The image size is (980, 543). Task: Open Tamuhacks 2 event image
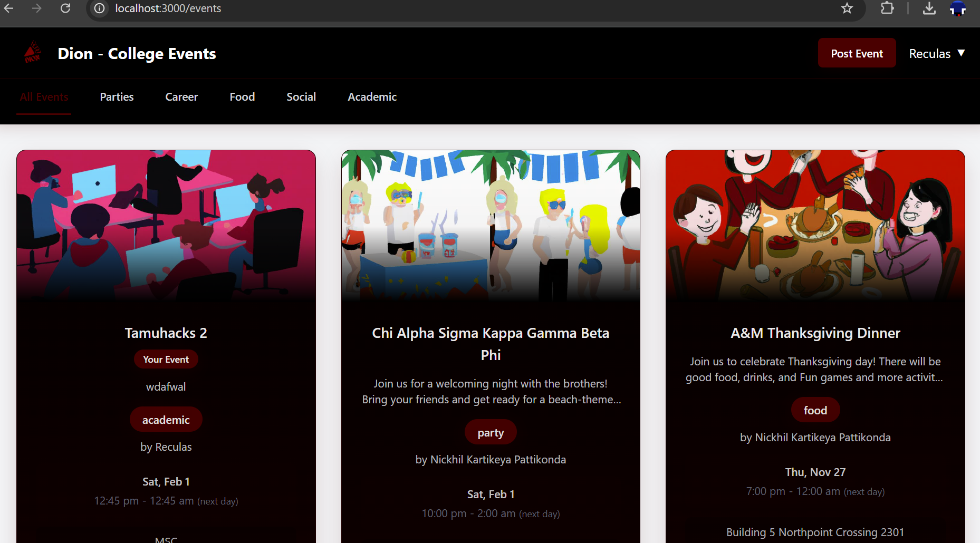pos(166,226)
